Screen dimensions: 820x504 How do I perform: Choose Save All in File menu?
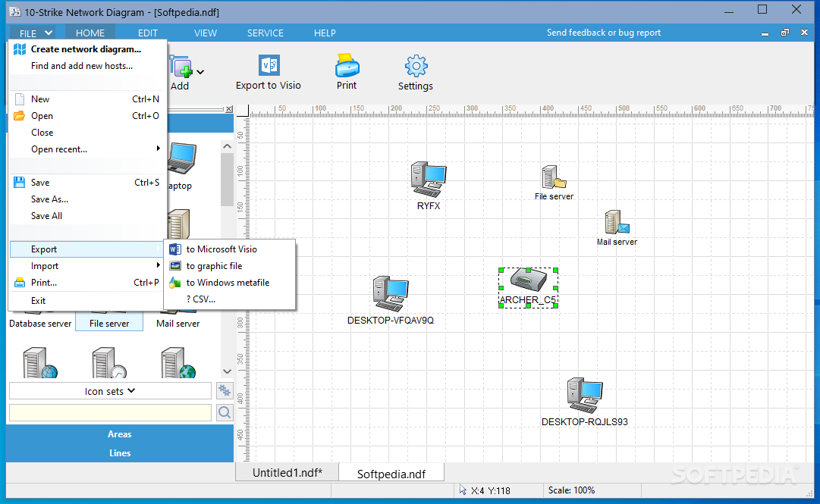(87, 216)
